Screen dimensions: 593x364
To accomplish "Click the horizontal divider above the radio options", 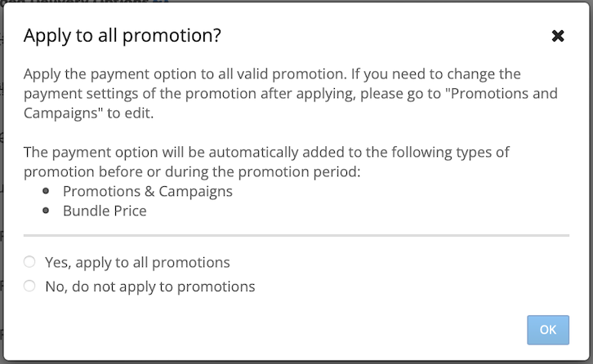I will tap(296, 236).
